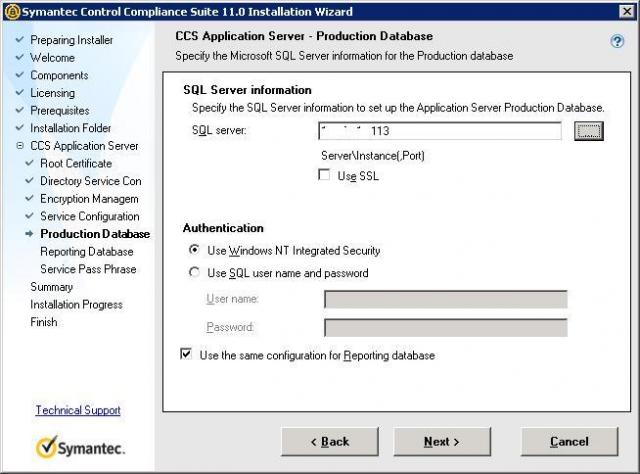Click the Symantec logo

(80, 447)
